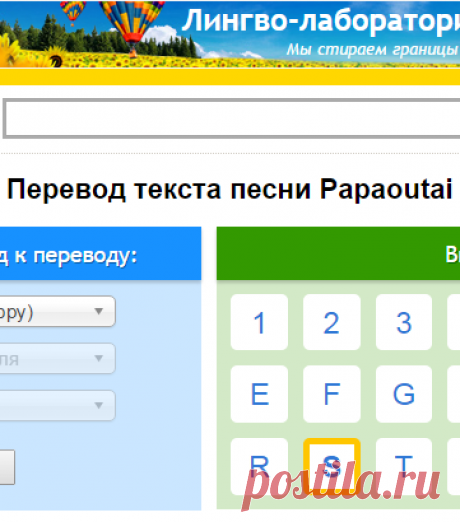This screenshot has height=522, width=460.
Task: Click the green panel header
Action: (338, 253)
